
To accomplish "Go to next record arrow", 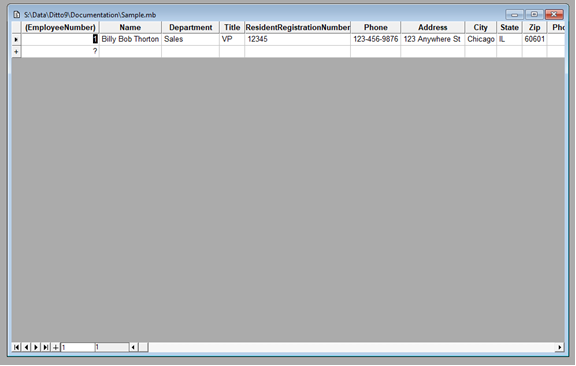I will click(x=36, y=347).
